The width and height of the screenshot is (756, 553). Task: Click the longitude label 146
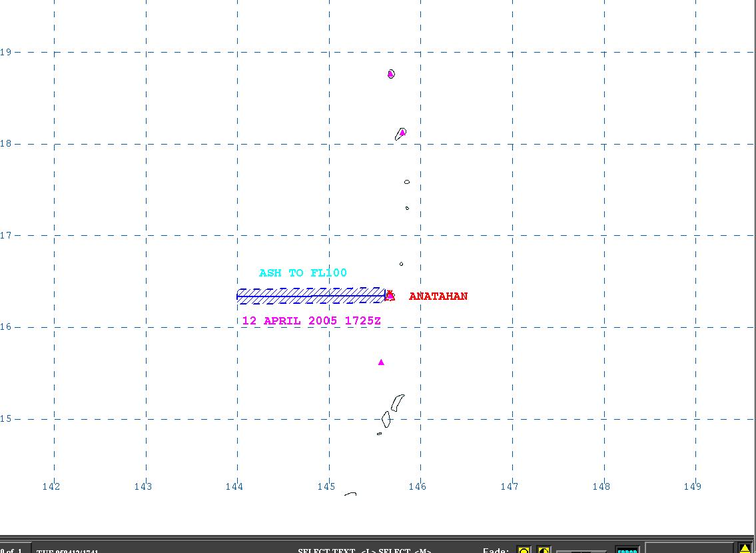(x=418, y=486)
